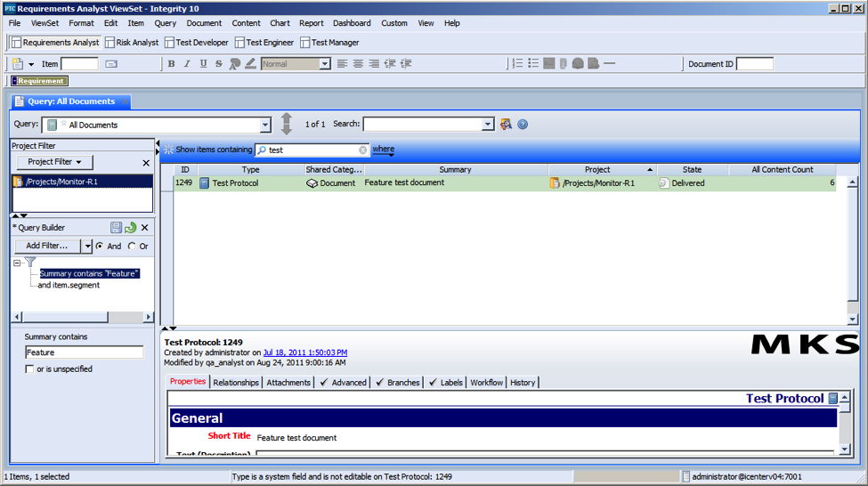Open the Query menu
The width and height of the screenshot is (868, 486).
[165, 23]
